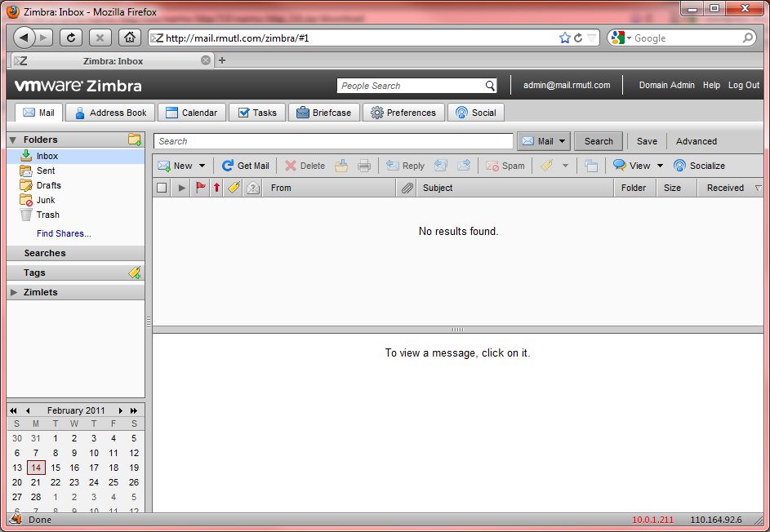Viewport: 770px width, 532px height.
Task: Click the Socialize icon on the toolbar
Action: [679, 166]
